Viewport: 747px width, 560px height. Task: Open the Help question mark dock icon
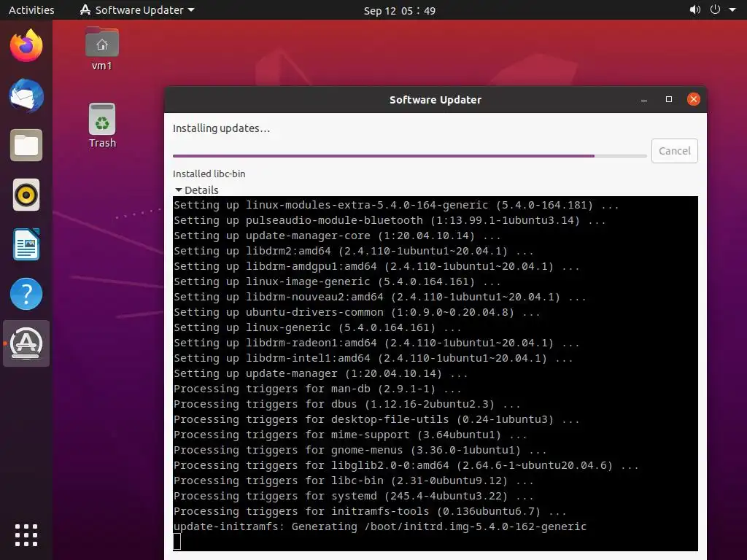coord(26,294)
